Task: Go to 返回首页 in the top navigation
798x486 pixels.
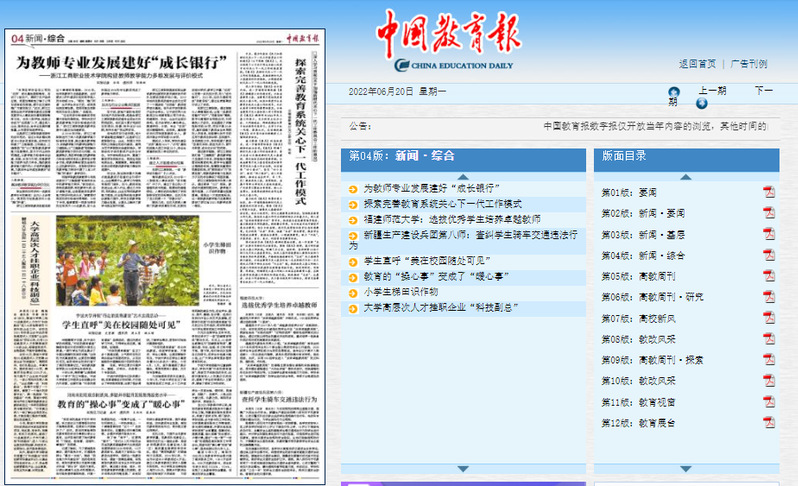Action: point(697,63)
